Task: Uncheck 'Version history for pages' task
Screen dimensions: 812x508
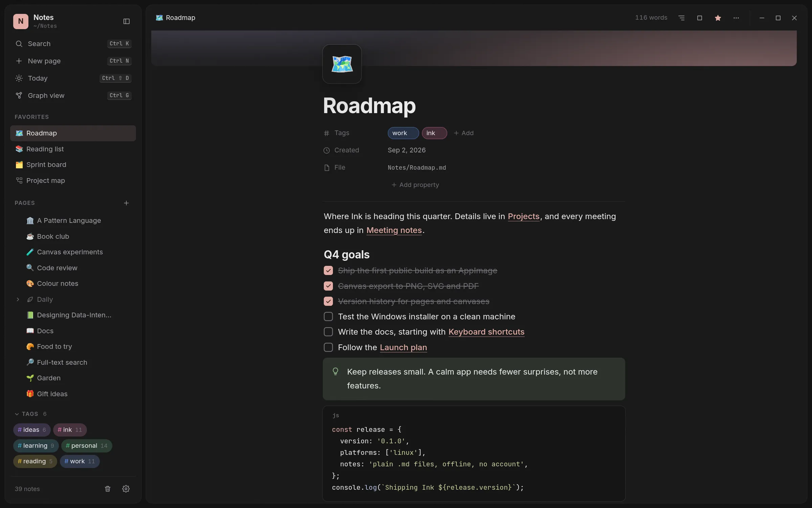Action: [328, 301]
